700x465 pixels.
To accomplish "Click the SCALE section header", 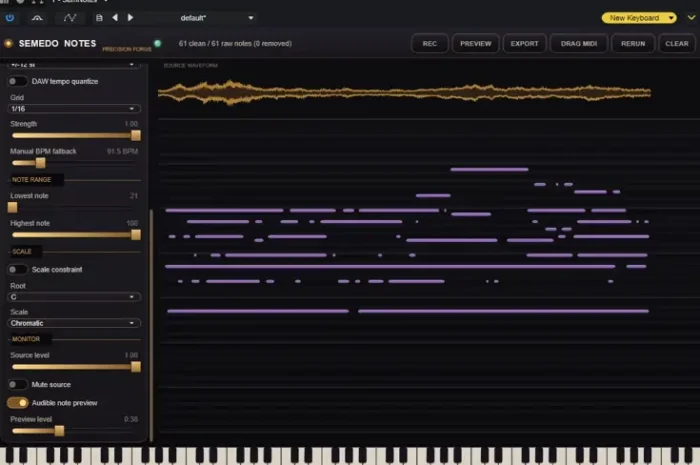I will pos(21,252).
